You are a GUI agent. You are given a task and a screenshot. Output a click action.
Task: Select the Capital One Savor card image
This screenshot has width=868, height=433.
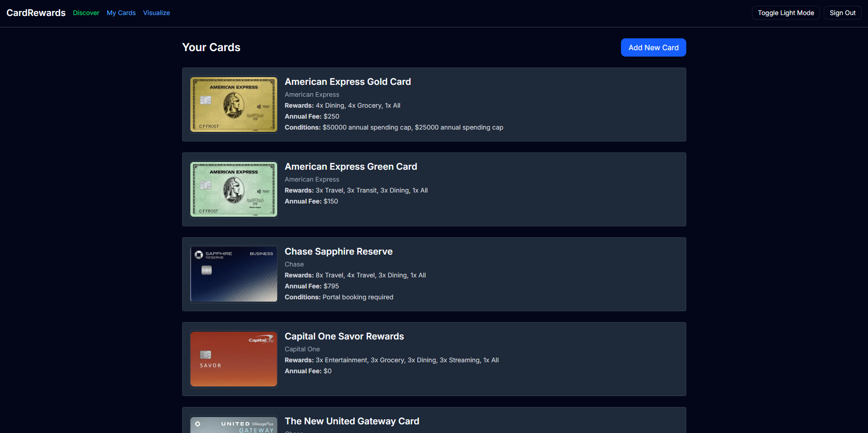234,359
